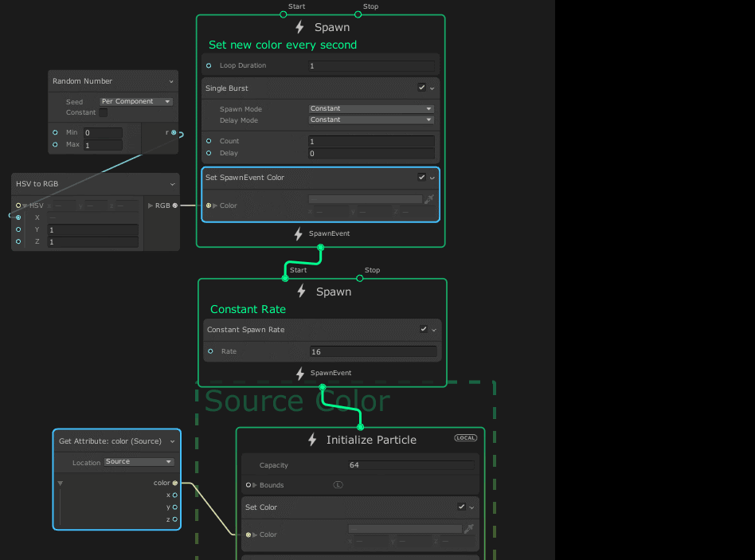Uncheck the Constant Spawn Rate block

(424, 329)
